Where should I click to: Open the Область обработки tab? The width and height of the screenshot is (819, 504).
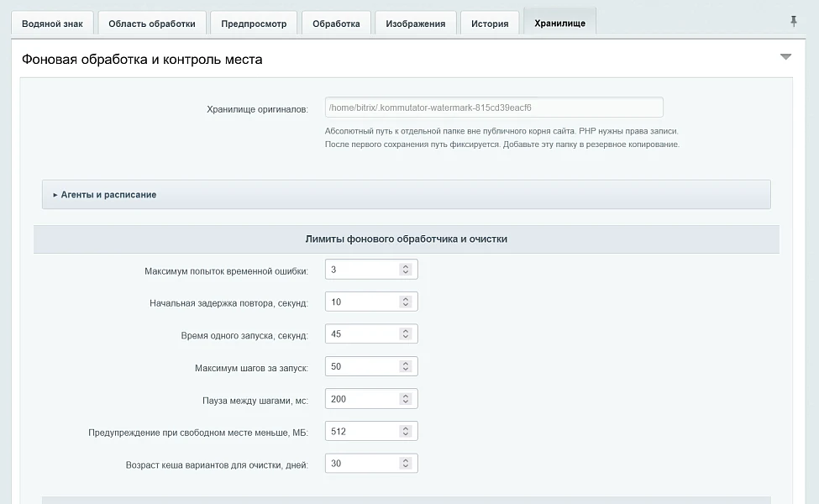click(x=152, y=23)
